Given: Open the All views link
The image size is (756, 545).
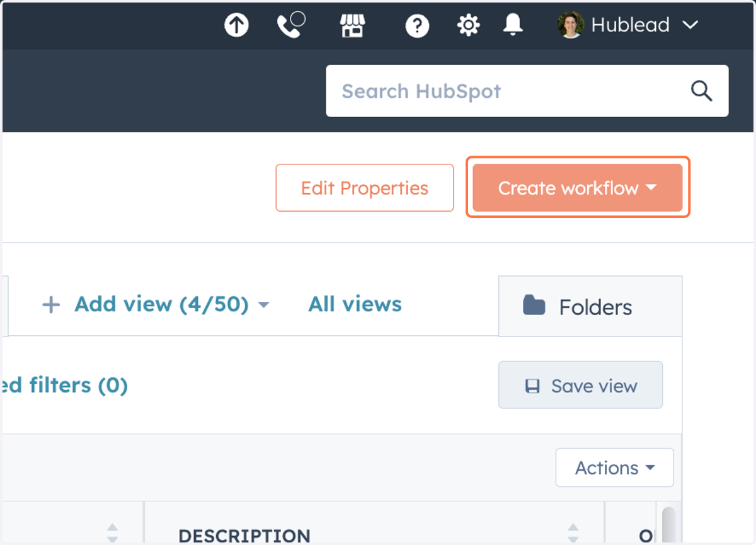Looking at the screenshot, I should coord(355,304).
